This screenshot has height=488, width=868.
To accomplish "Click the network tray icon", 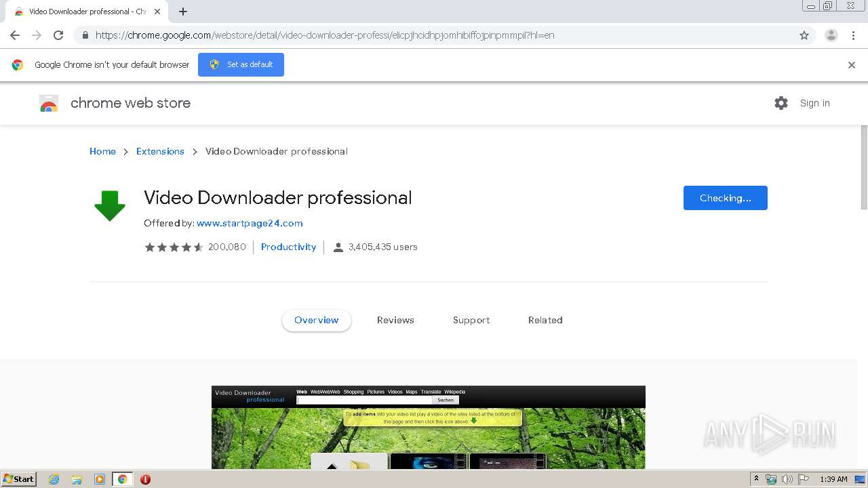I will (771, 479).
